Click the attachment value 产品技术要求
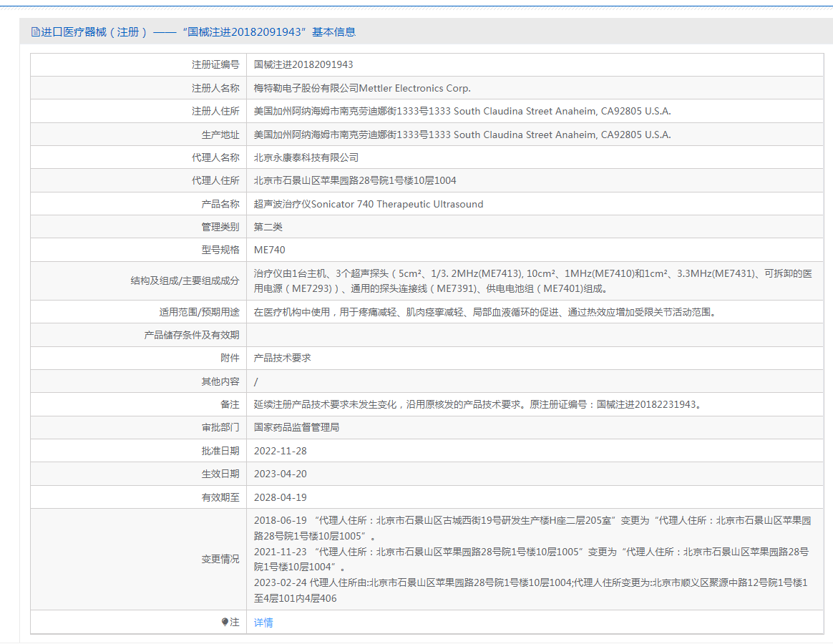 tap(283, 358)
